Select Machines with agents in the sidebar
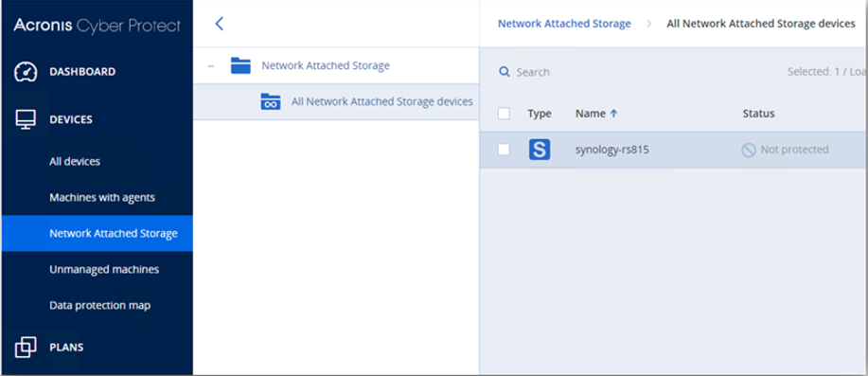This screenshot has height=376, width=868. [x=102, y=197]
